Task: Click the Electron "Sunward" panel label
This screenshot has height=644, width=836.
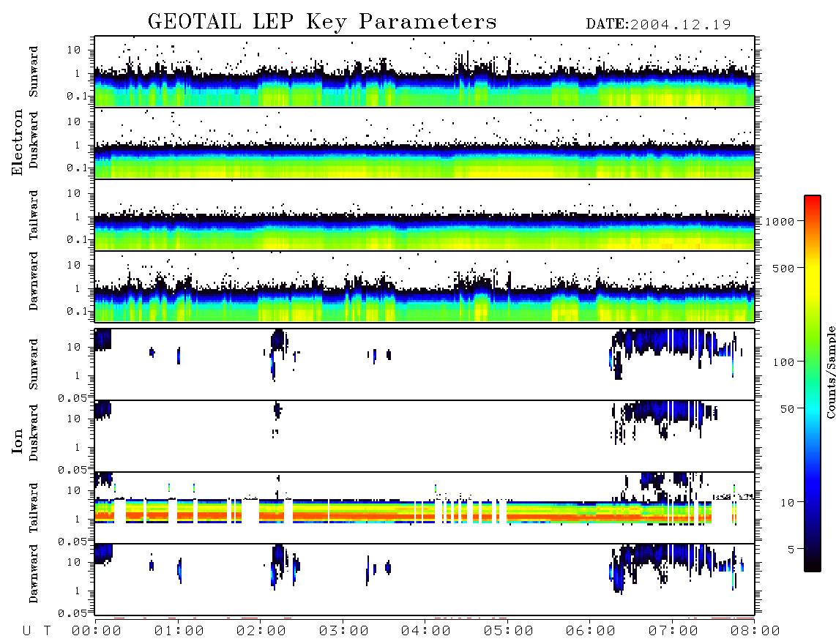Action: pyautogui.click(x=34, y=72)
